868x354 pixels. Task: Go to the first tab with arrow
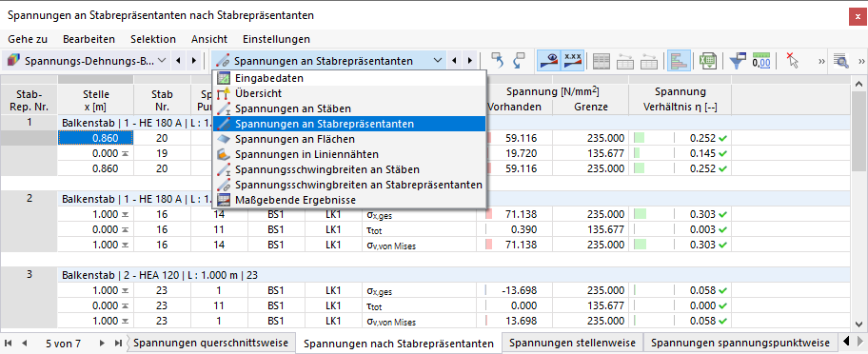click(x=9, y=344)
